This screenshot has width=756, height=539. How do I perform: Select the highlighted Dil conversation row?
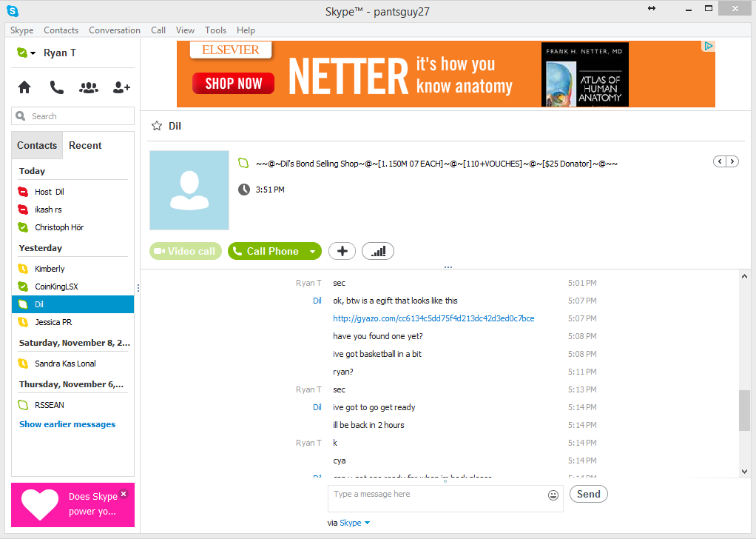pyautogui.click(x=72, y=304)
